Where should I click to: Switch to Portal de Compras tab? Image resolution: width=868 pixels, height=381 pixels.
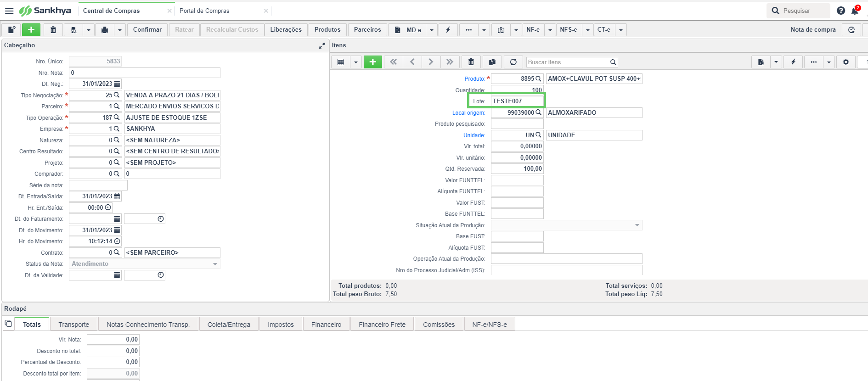204,11
